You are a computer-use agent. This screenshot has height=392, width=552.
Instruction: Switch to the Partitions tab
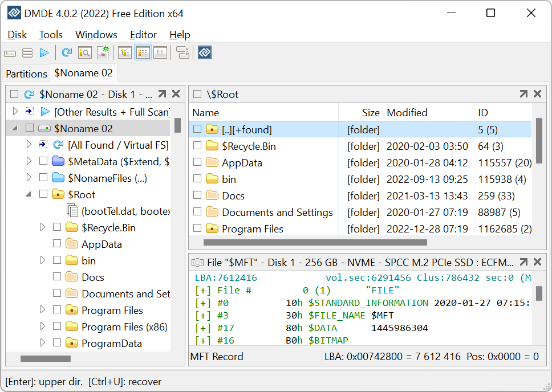(26, 73)
